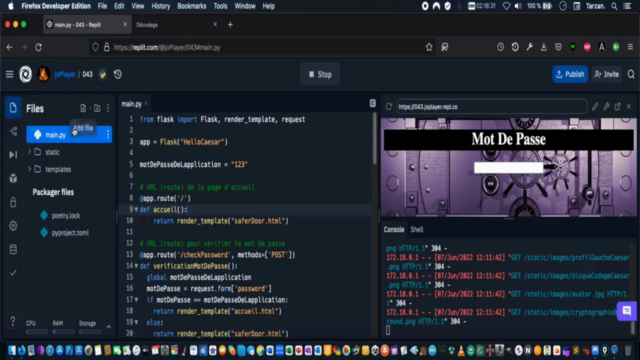Open the joPlayer avatar profile
This screenshot has width=640, height=360.
tap(43, 74)
